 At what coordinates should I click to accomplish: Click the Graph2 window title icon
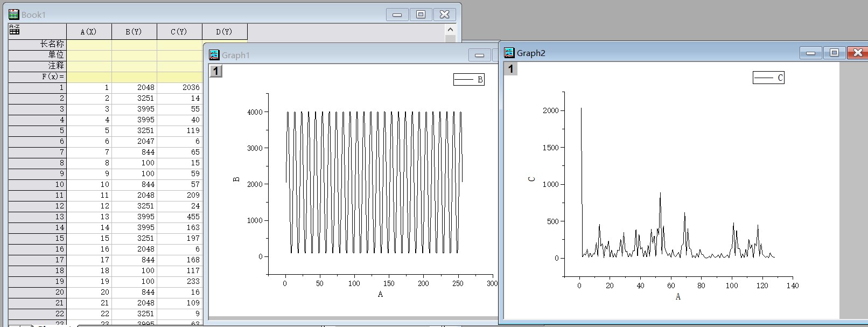pyautogui.click(x=509, y=53)
